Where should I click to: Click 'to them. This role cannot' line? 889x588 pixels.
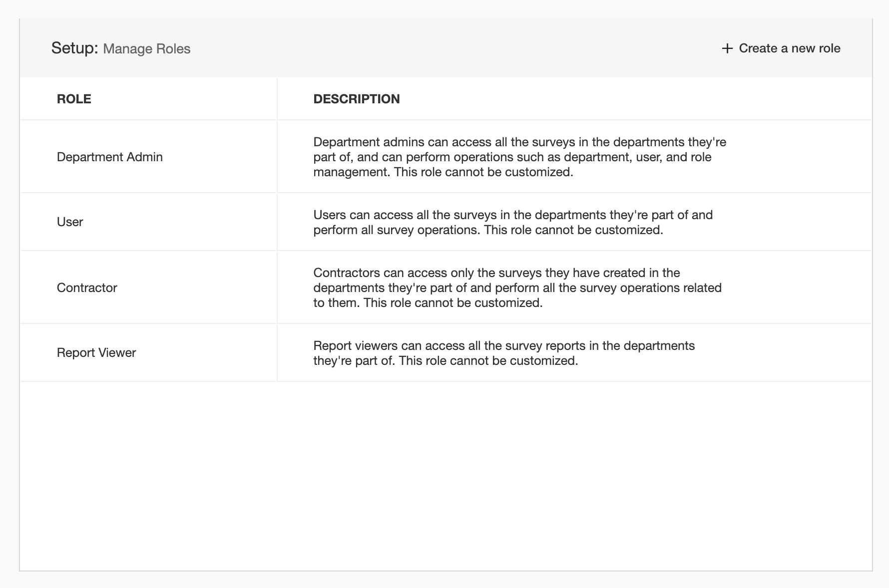428,303
